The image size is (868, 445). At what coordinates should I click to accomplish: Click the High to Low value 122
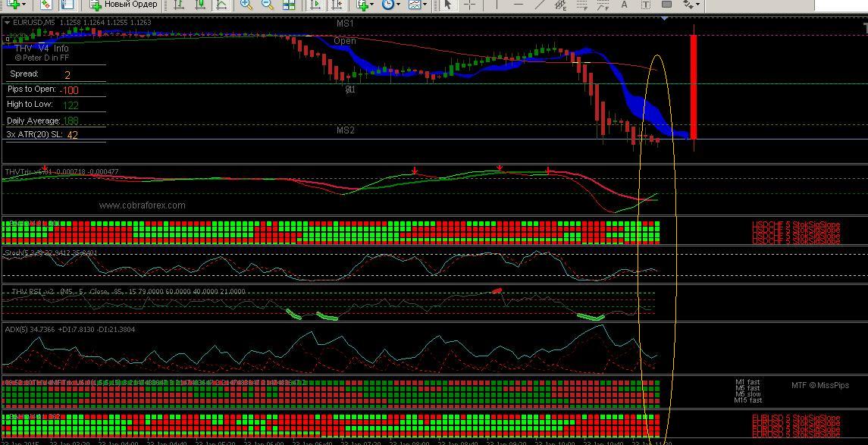71,105
